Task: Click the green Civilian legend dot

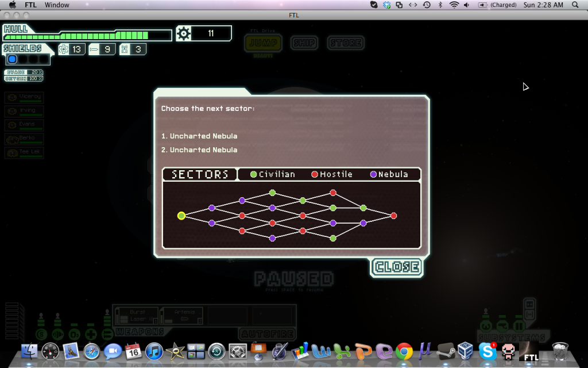Action: [253, 174]
